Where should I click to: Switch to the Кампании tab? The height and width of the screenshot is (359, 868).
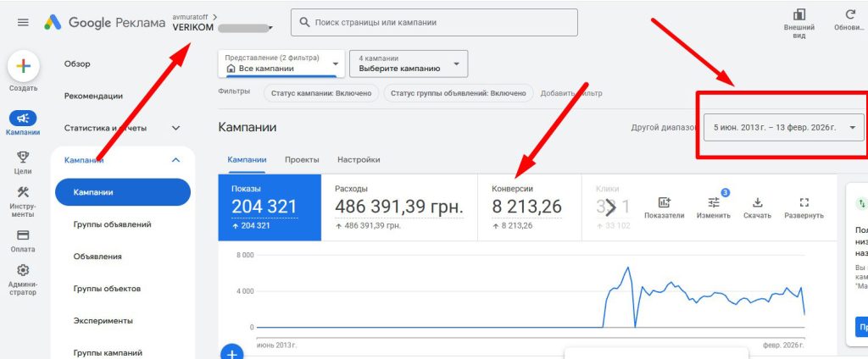tap(247, 159)
